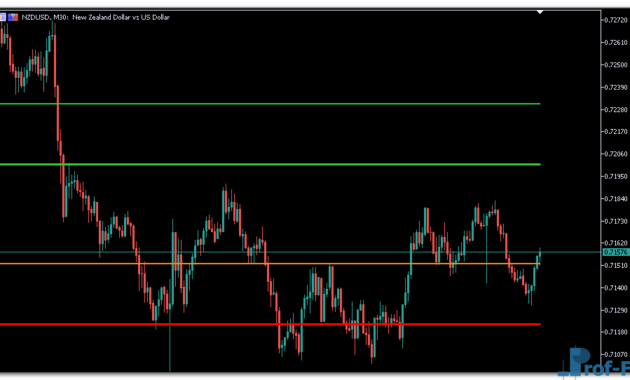Click the 0.72610 price scale label
This screenshot has width=630, height=380.
(x=616, y=43)
